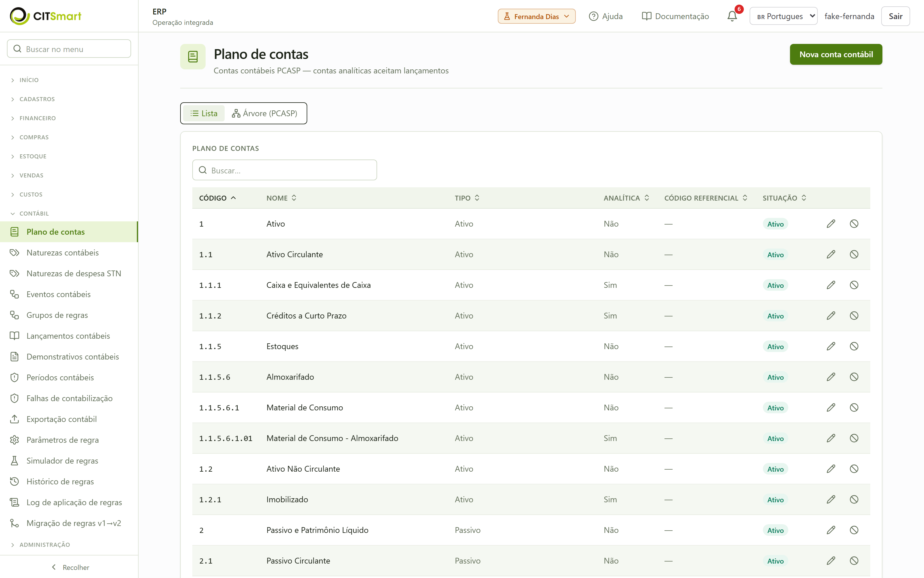Sort table by SITUAÇÃO column
This screenshot has height=578, width=924.
coord(785,198)
